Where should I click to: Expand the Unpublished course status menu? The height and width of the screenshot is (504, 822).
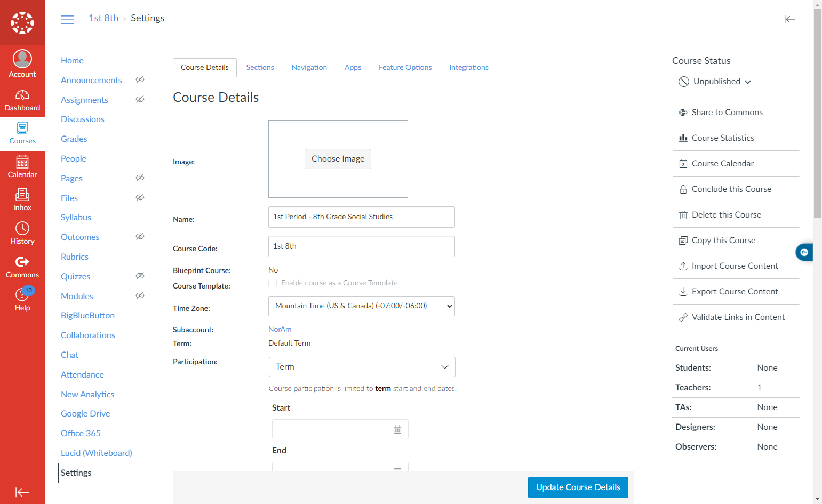(715, 82)
